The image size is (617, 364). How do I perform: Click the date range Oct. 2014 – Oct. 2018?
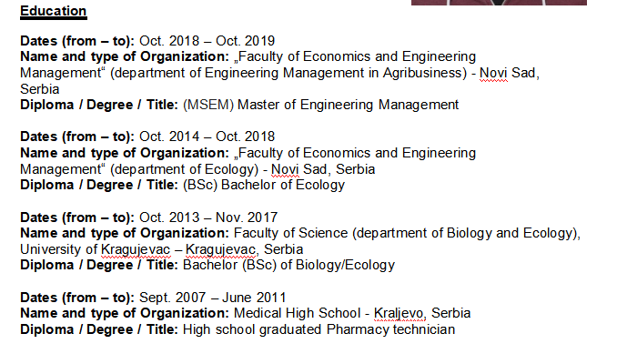coord(207,136)
